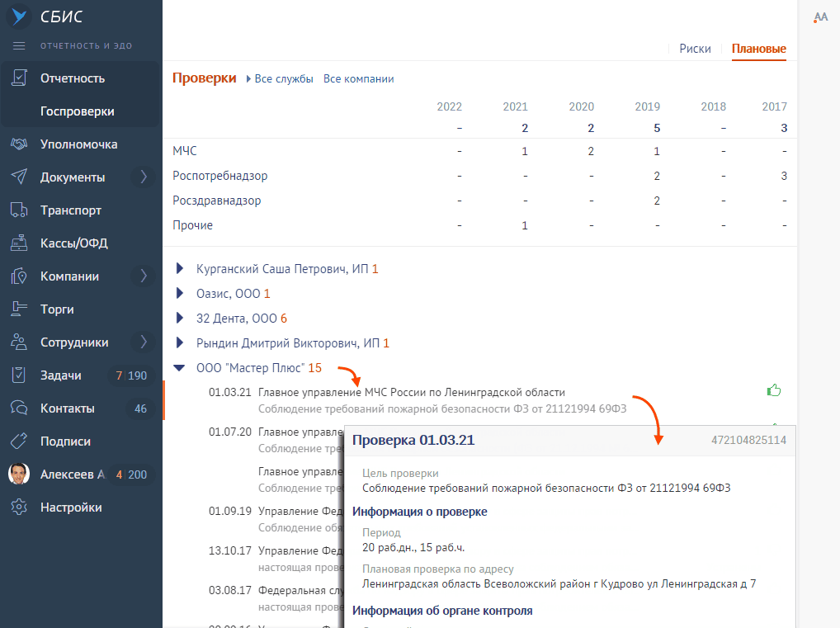This screenshot has width=840, height=628.
Task: Toggle the hamburger menu icon in sidebar
Action: click(19, 45)
